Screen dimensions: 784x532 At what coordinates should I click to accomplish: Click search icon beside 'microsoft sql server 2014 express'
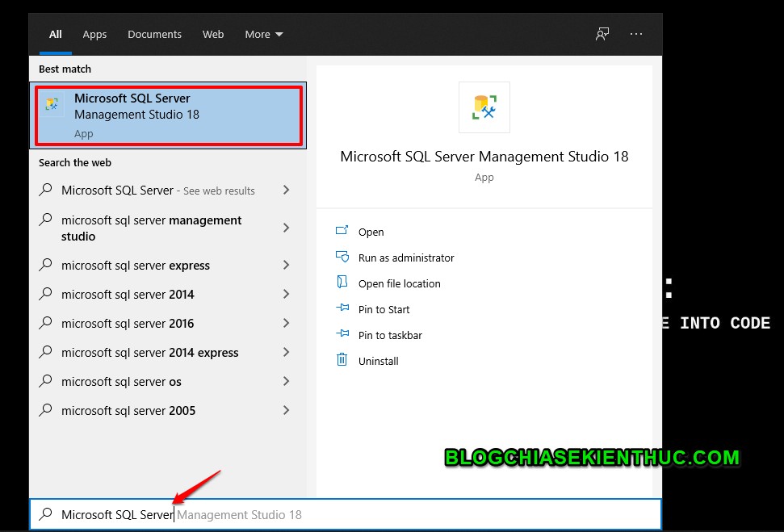coord(45,351)
